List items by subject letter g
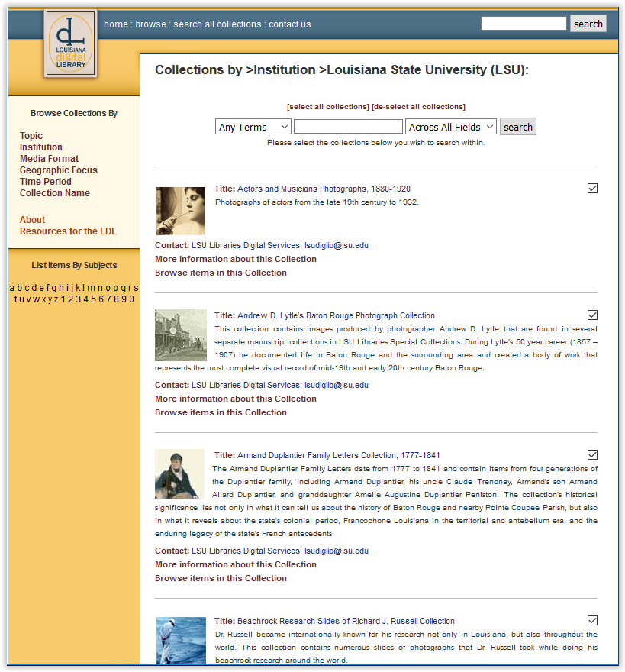The image size is (625, 672). click(x=54, y=288)
